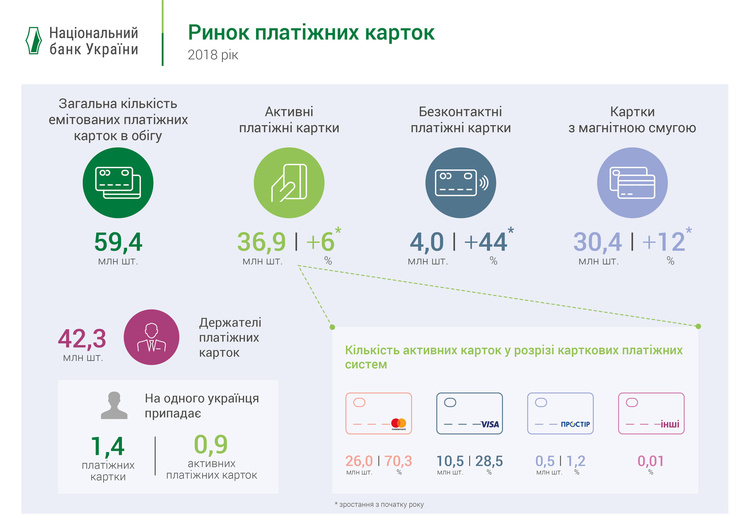Click the magenta cardholder person icon

[152, 337]
